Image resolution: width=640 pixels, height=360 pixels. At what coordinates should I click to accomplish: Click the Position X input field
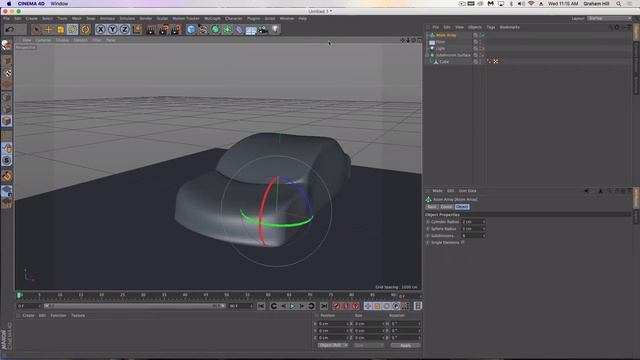point(333,324)
